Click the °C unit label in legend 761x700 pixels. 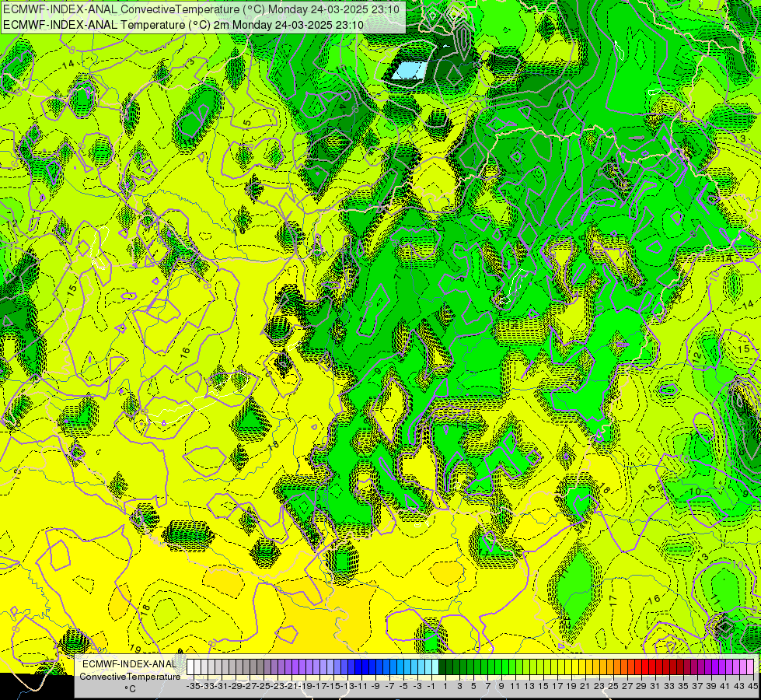coord(130,688)
